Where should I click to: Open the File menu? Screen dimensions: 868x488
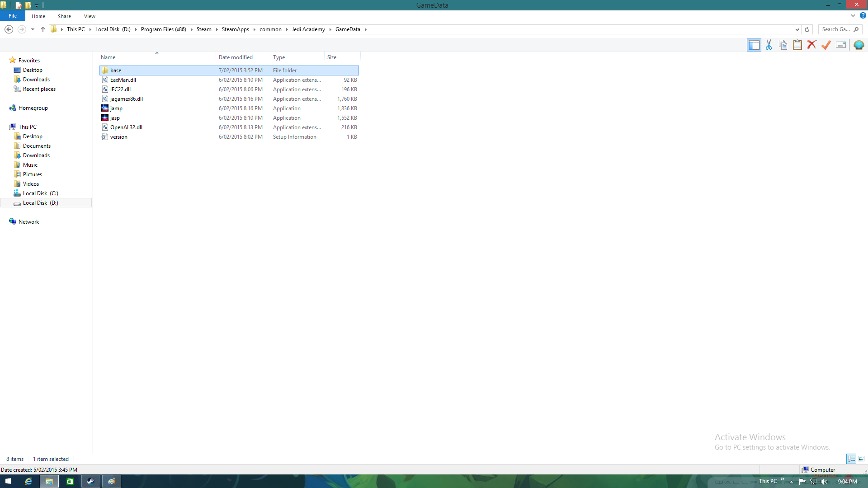(13, 16)
